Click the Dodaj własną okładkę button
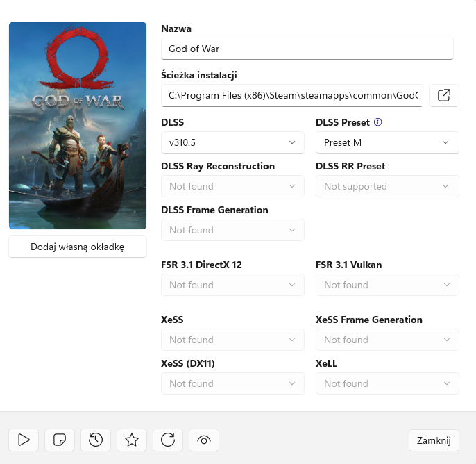Screen dimensions: 476x464 click(78, 247)
